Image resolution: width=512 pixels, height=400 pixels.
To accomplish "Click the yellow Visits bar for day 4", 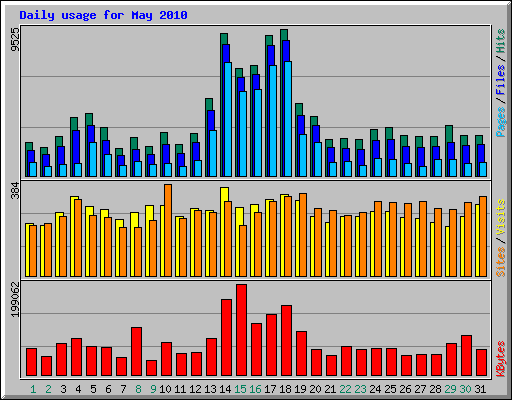I will coord(73,236).
